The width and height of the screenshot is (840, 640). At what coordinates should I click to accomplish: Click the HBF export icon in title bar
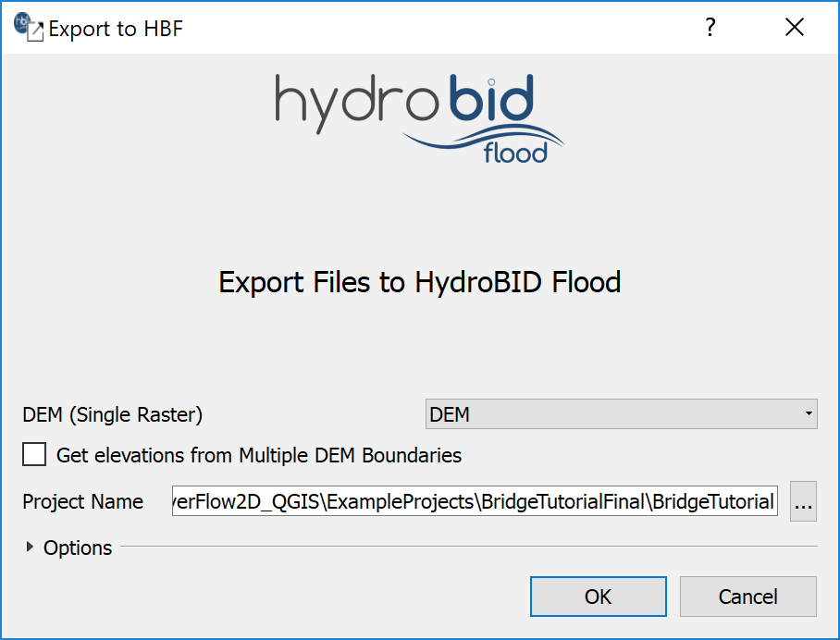pos(28,27)
